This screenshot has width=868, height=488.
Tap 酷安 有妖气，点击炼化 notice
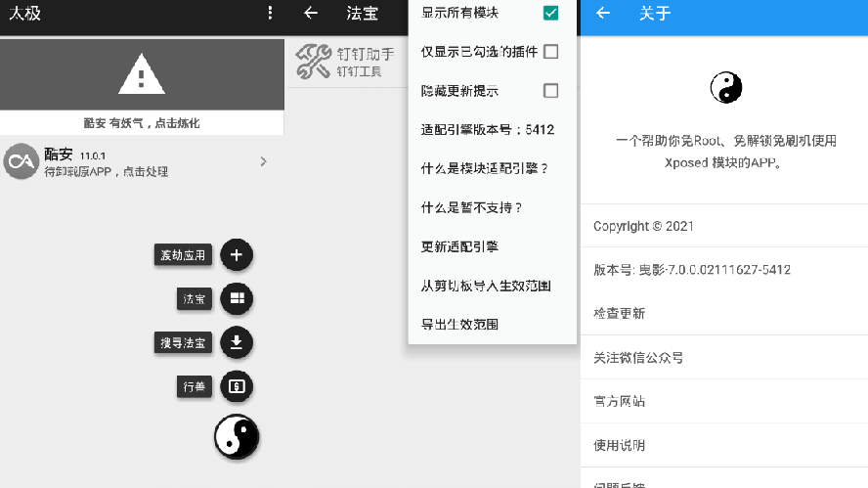(142, 123)
